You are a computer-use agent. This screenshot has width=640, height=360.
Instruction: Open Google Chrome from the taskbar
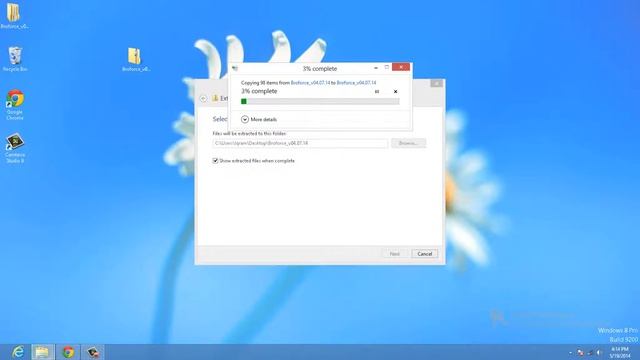click(68, 352)
